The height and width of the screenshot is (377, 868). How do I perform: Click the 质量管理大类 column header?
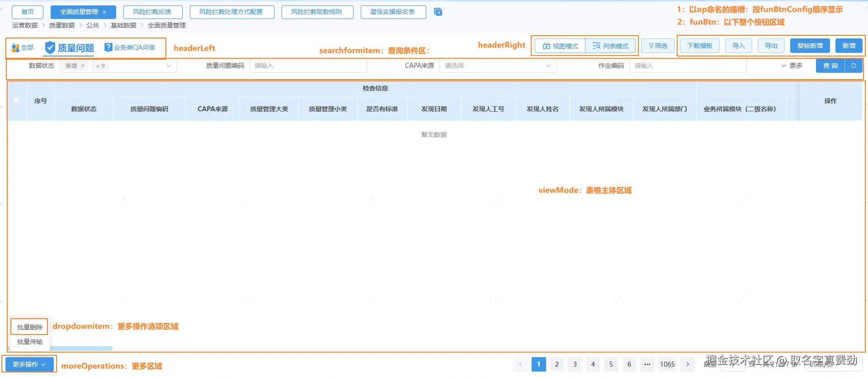coord(269,109)
